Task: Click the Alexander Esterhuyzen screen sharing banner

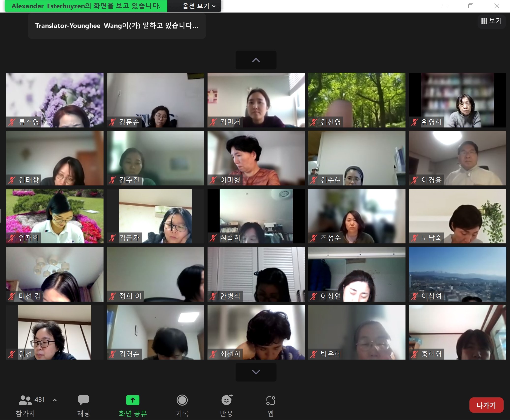Action: click(86, 6)
